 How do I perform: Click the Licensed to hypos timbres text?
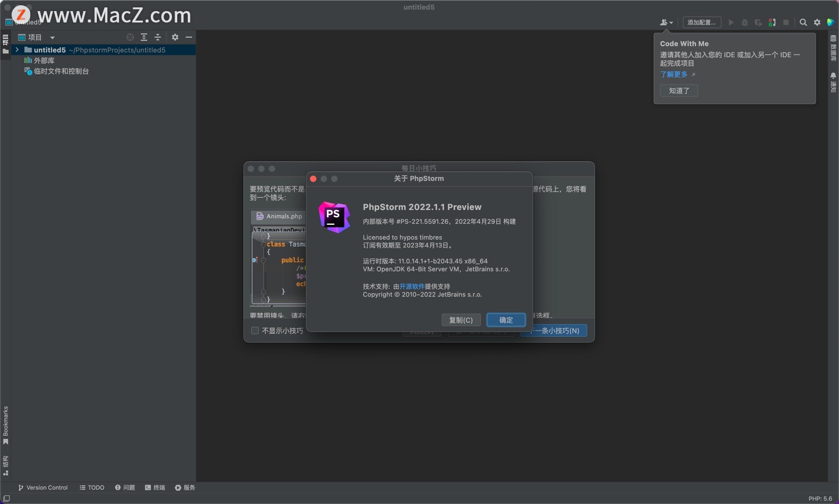pyautogui.click(x=403, y=237)
